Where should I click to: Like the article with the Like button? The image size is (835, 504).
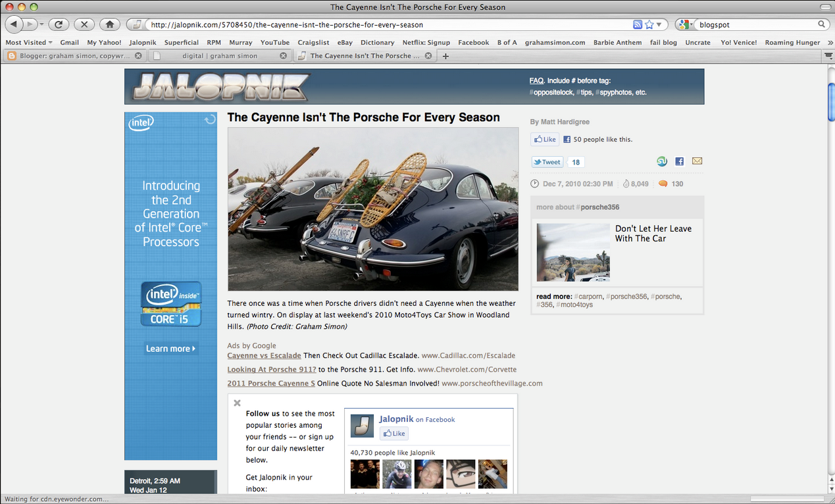544,139
